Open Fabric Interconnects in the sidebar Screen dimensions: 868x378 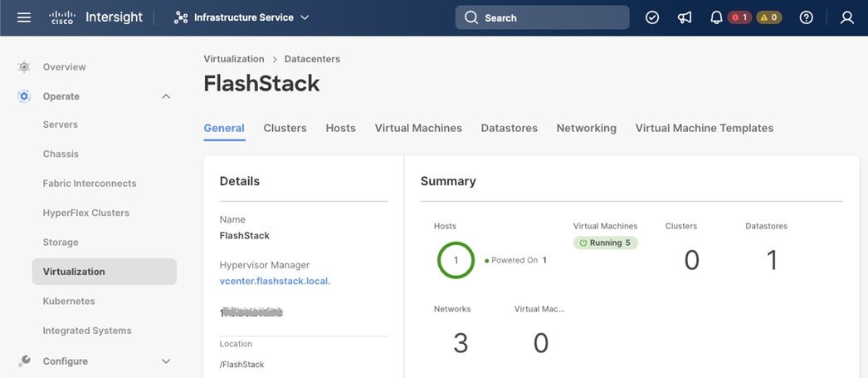click(x=90, y=184)
